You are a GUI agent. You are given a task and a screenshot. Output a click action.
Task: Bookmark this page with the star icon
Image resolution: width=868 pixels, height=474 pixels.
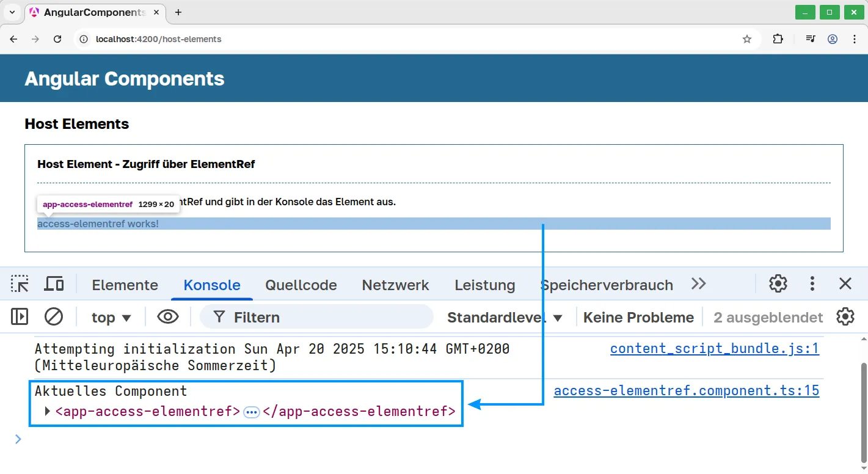tap(747, 39)
